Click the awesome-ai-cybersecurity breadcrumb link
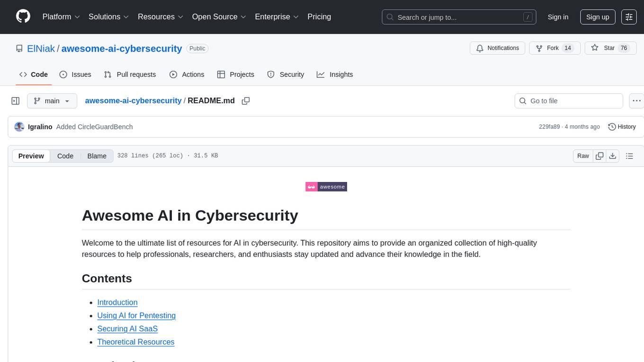 click(x=133, y=100)
